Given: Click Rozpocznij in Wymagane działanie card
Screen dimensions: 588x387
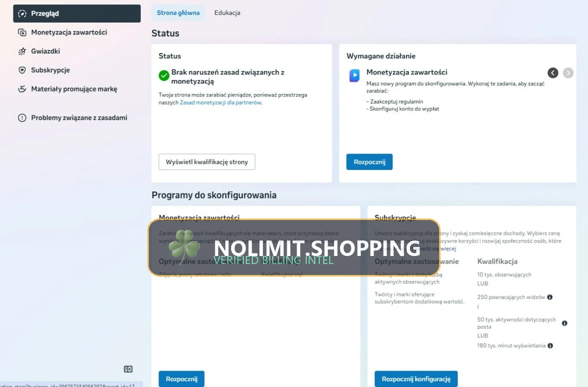Looking at the screenshot, I should point(369,162).
